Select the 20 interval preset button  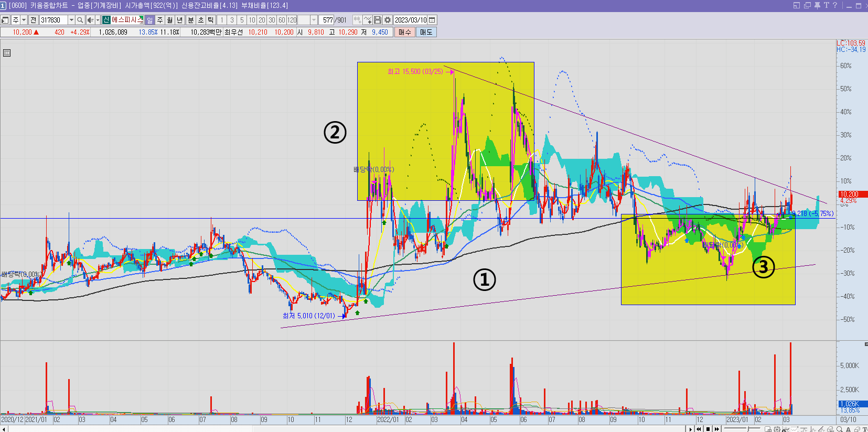[262, 20]
